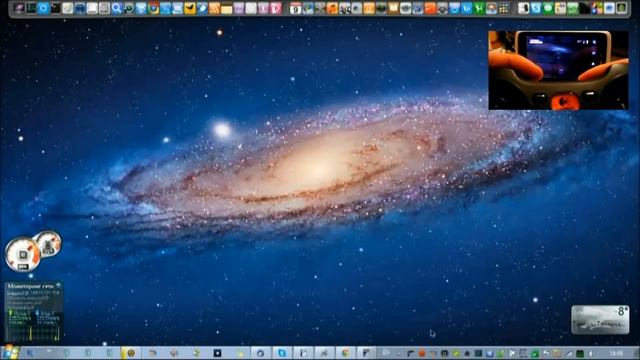Click the webcam video thumbnail of phone

[x=558, y=70]
